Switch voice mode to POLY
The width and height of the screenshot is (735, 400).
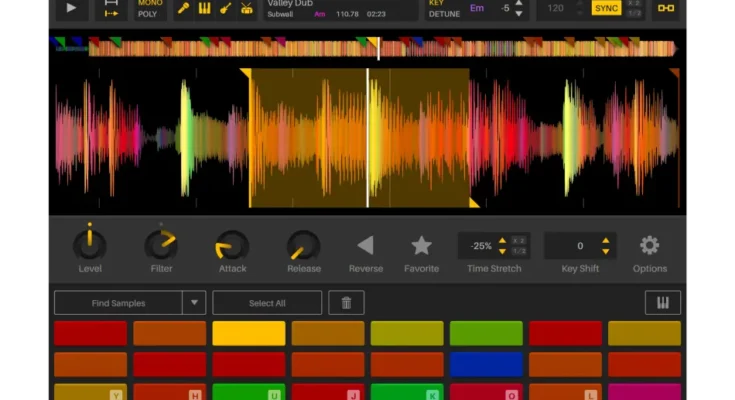(148, 15)
